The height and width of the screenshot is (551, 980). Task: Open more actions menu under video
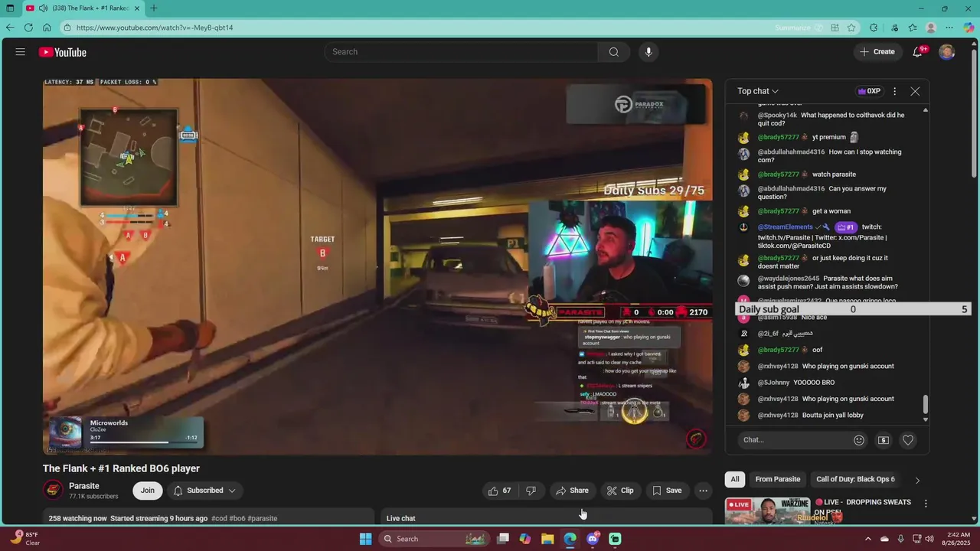[703, 491]
